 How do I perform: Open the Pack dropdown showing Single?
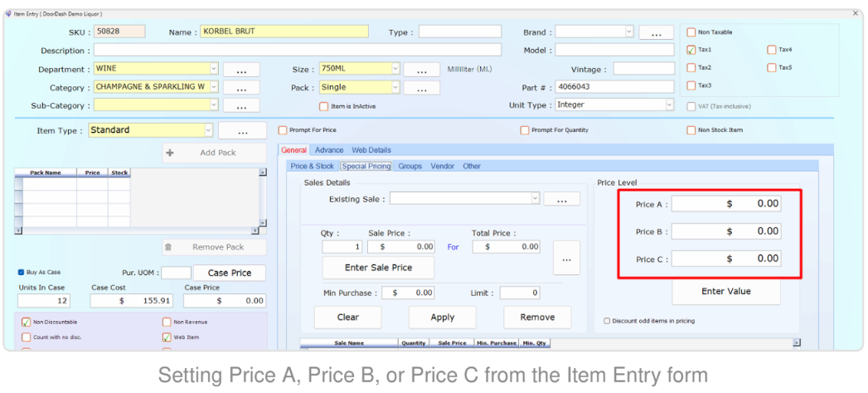(x=395, y=87)
